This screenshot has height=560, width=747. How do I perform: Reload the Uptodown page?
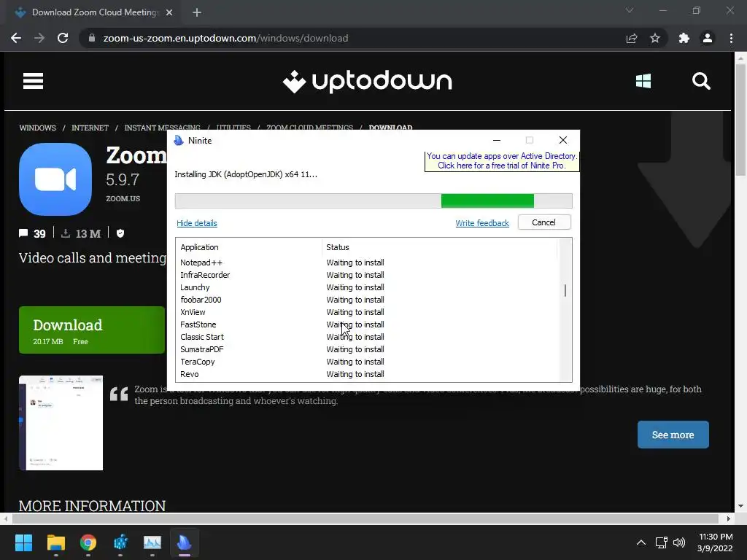[x=63, y=38]
